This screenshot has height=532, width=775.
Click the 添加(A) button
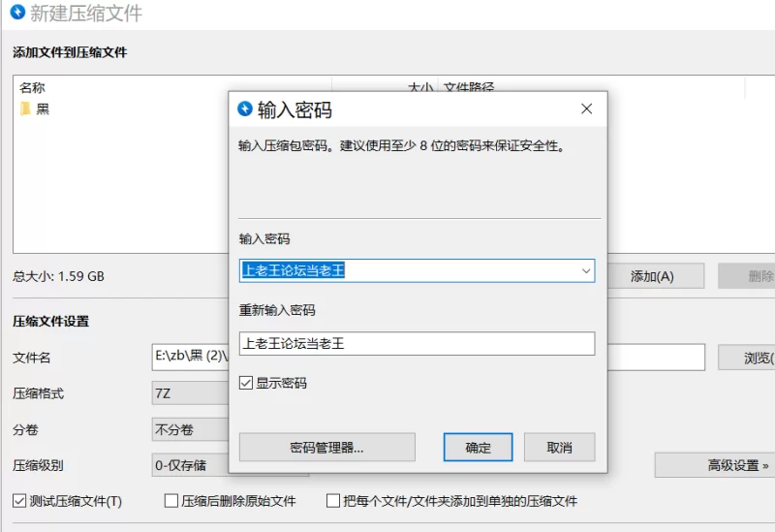point(652,276)
